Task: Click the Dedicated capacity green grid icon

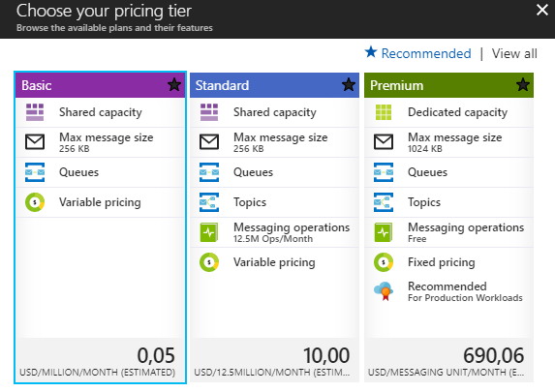Action: pos(384,112)
